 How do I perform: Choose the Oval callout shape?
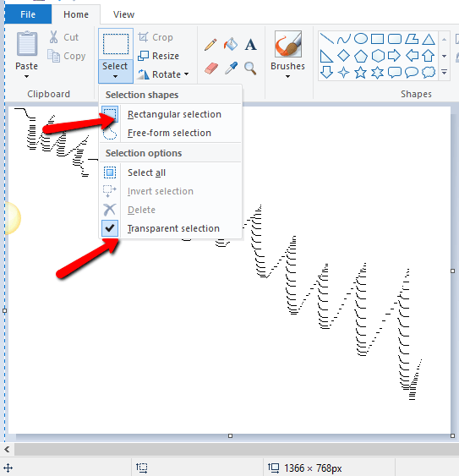click(412, 73)
